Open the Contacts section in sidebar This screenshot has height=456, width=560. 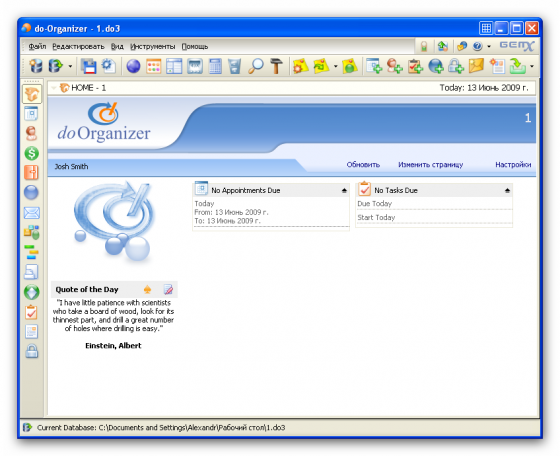tap(31, 134)
